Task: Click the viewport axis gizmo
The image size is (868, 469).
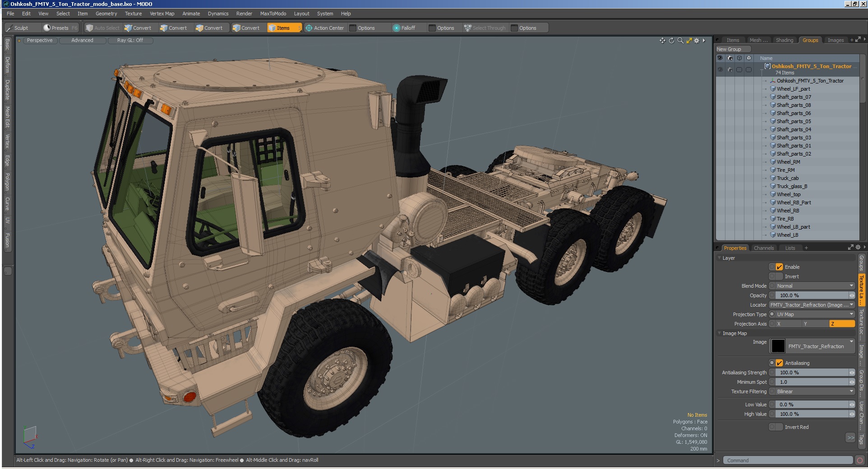Action: point(29,437)
